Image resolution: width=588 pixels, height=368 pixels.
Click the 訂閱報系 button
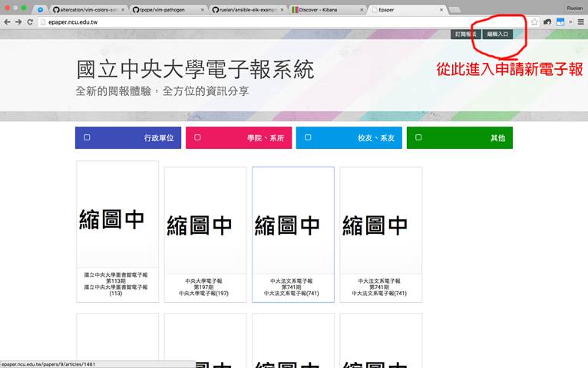pos(465,34)
